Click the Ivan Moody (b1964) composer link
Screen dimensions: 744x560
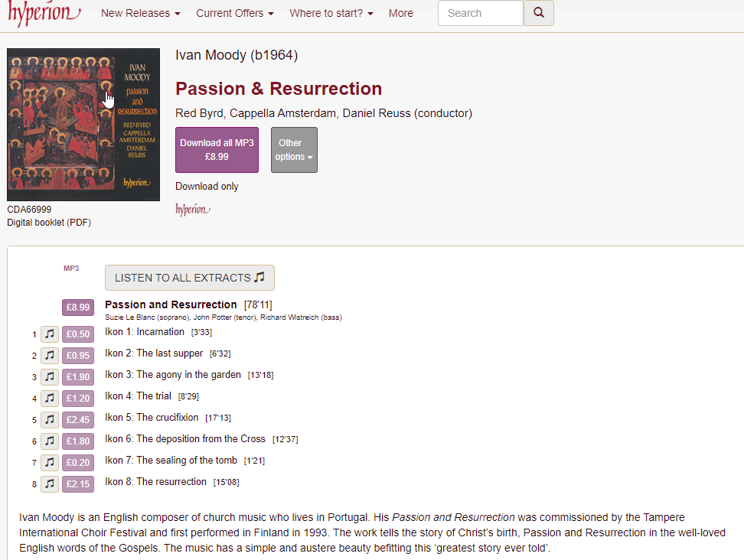coord(237,55)
